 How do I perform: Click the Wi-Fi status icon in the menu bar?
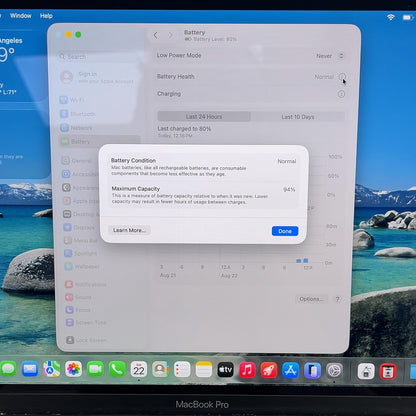(x=391, y=17)
